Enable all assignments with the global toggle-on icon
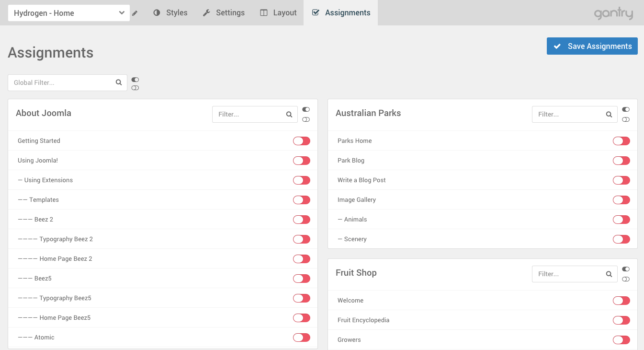The width and height of the screenshot is (644, 350). coord(135,80)
